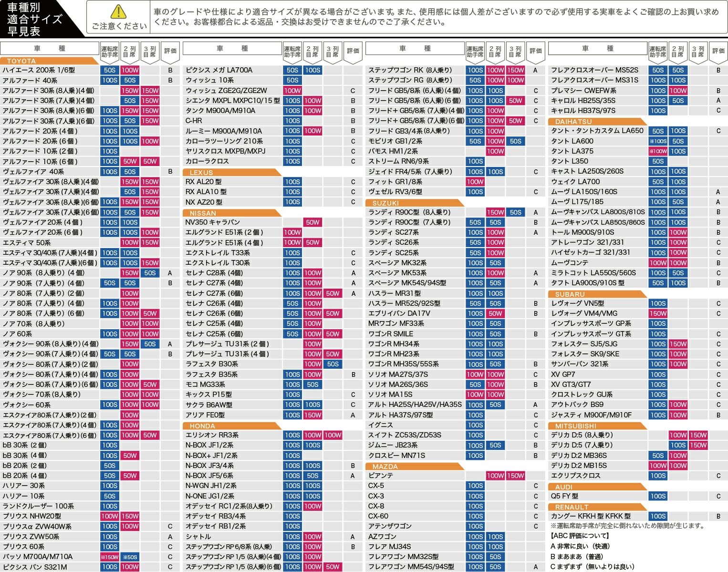Click ※150W cell in パッソ M700A/M710A row

click(x=110, y=557)
